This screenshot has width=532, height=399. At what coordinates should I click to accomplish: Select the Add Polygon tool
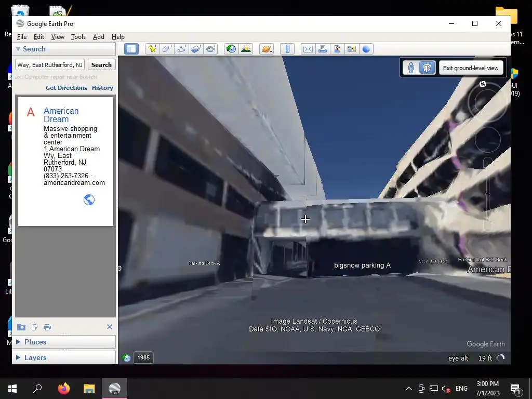coord(167,49)
